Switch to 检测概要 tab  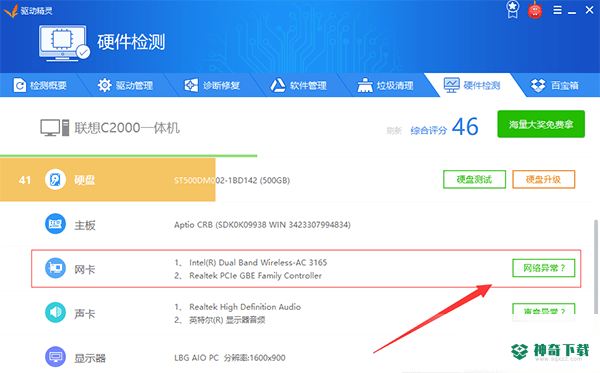(40, 85)
